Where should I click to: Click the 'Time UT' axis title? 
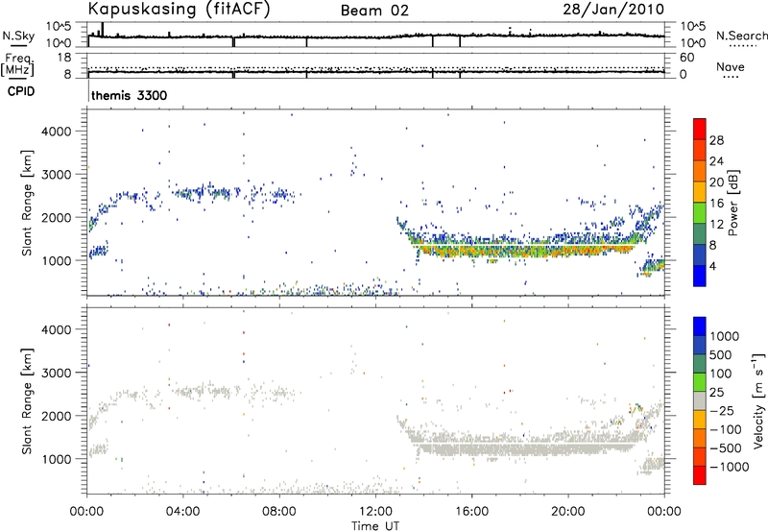(375, 526)
